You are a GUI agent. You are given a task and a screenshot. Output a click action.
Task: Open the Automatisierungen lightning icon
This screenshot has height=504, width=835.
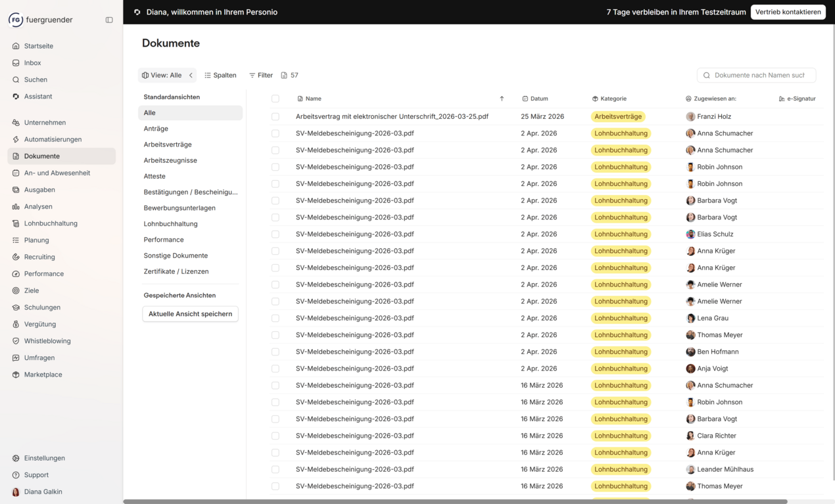16,139
